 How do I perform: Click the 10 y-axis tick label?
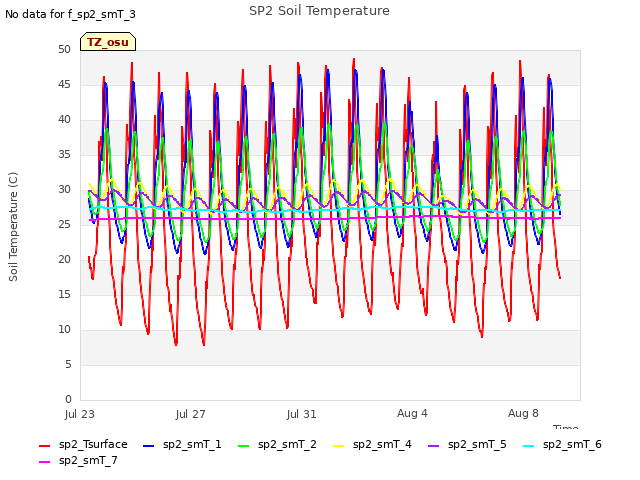tap(64, 329)
